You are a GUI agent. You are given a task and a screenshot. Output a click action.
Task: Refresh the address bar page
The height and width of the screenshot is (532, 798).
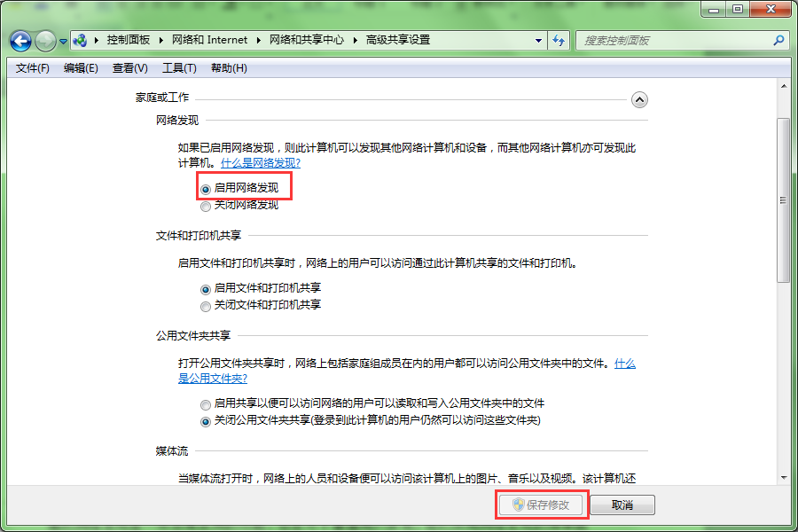coord(559,41)
